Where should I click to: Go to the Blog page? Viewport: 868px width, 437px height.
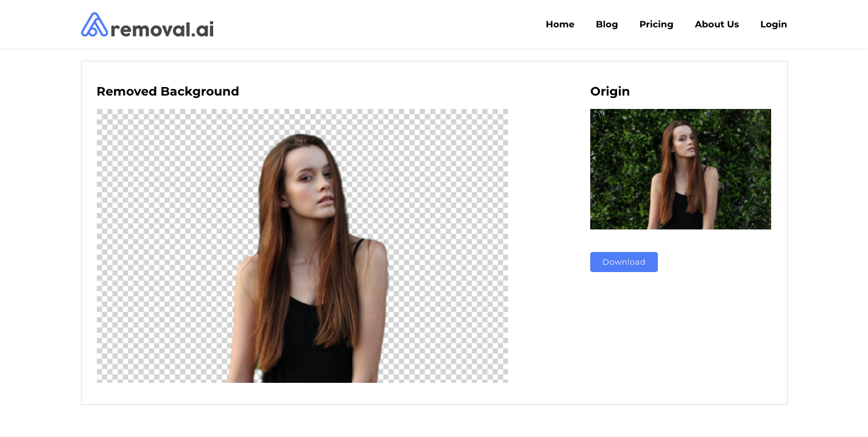click(x=607, y=24)
